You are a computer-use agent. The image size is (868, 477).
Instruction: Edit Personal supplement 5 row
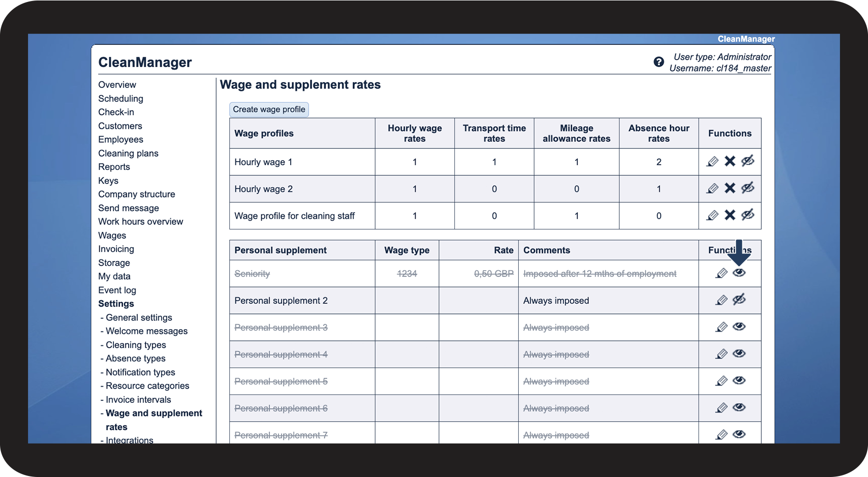coord(721,381)
